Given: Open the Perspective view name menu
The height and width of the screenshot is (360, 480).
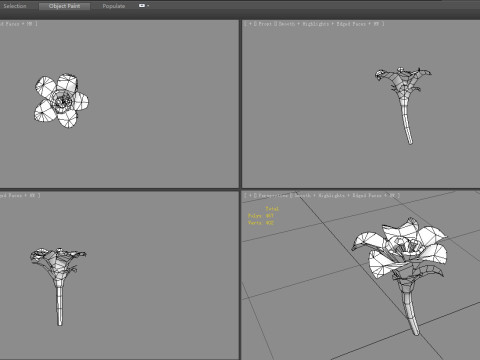Looking at the screenshot, I should (273, 195).
